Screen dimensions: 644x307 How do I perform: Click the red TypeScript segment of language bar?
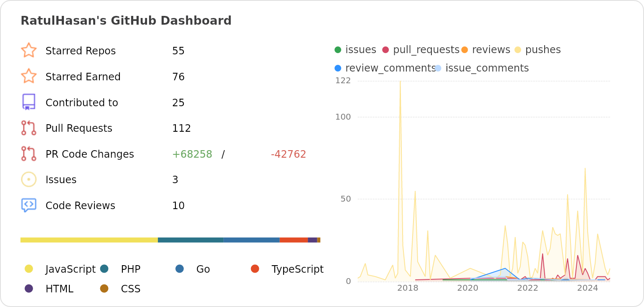tap(294, 240)
